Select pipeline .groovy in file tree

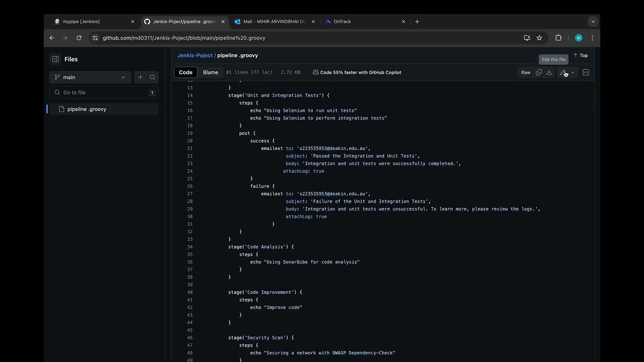tap(87, 109)
